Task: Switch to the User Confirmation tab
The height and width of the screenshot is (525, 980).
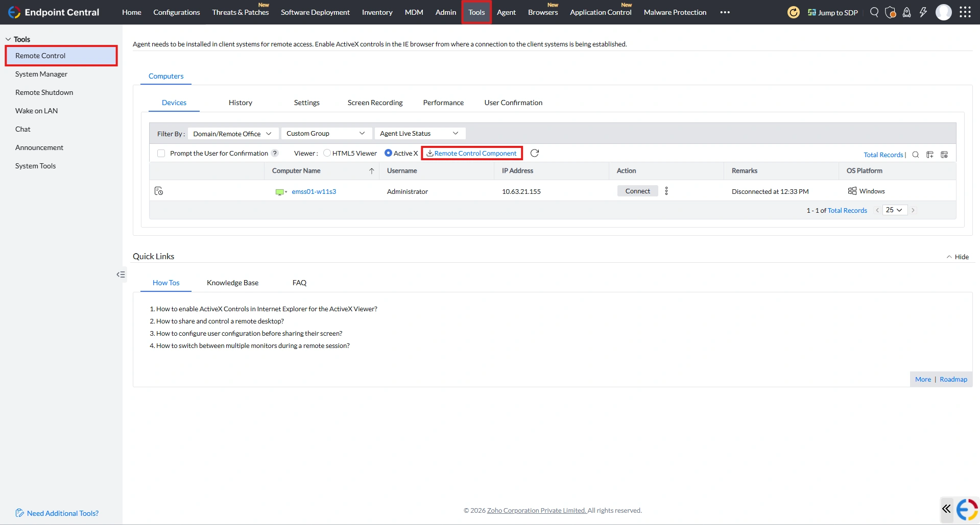Action: tap(513, 103)
